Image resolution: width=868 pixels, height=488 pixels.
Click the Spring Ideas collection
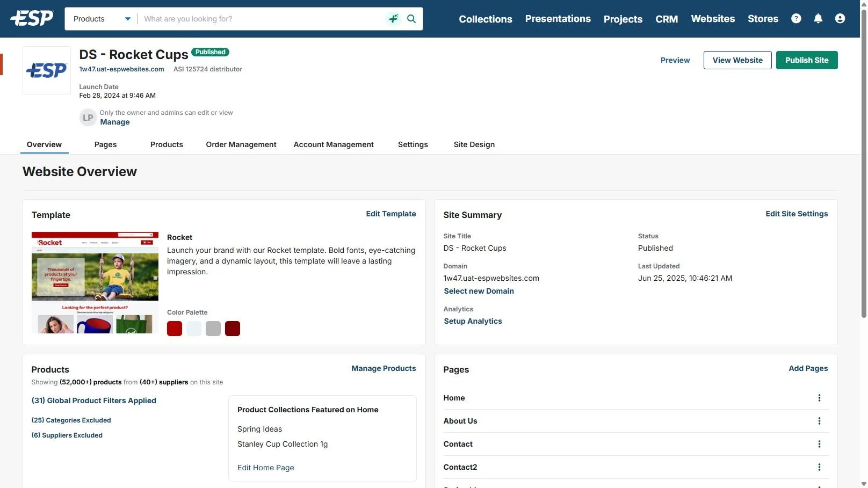(x=259, y=429)
